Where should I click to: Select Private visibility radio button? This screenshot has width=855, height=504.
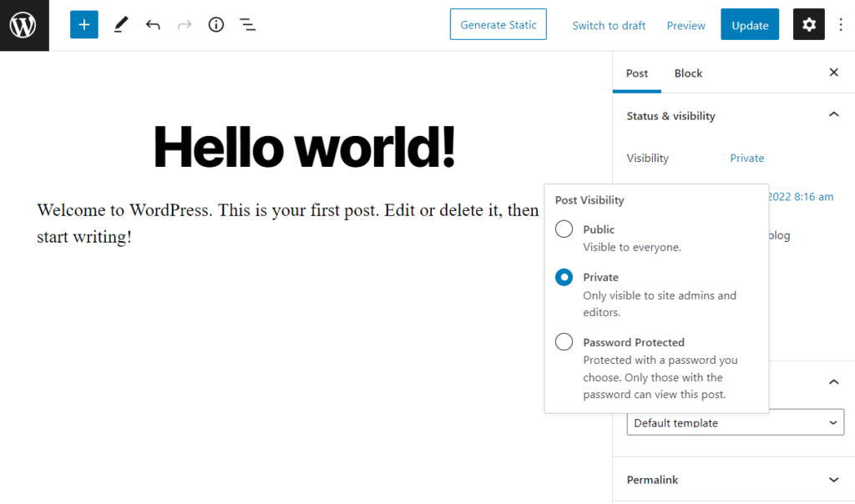click(x=564, y=277)
